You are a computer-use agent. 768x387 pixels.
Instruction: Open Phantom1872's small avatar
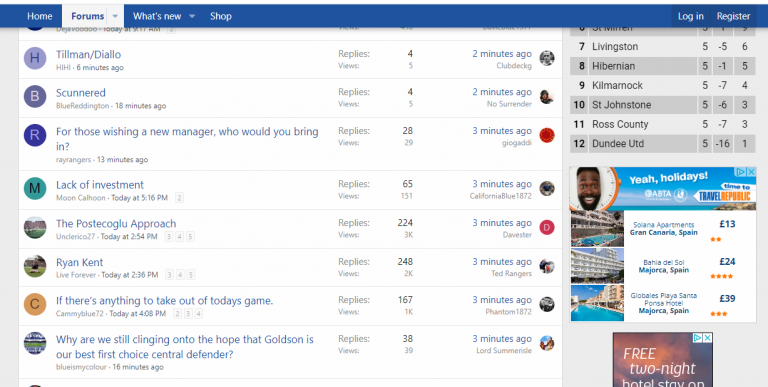coord(547,304)
